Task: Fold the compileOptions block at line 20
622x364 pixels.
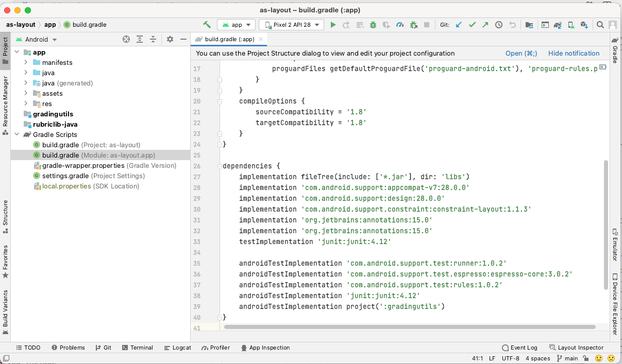Action: click(x=220, y=101)
